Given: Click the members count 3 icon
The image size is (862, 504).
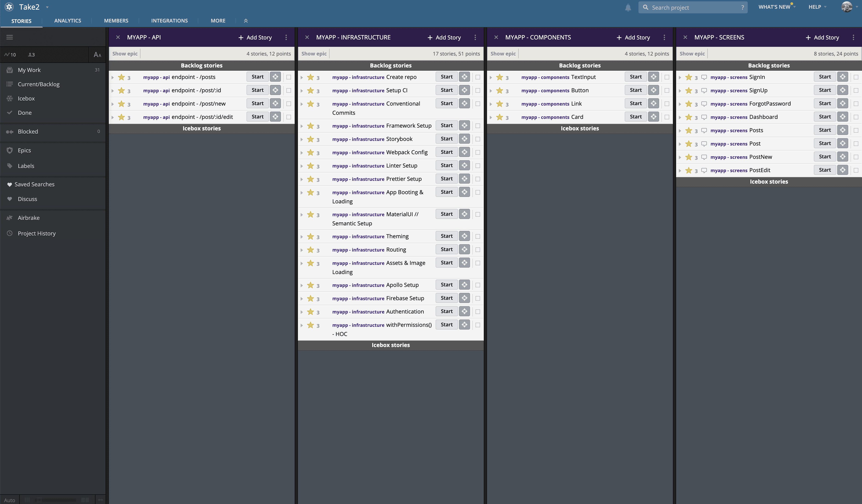Looking at the screenshot, I should (31, 55).
